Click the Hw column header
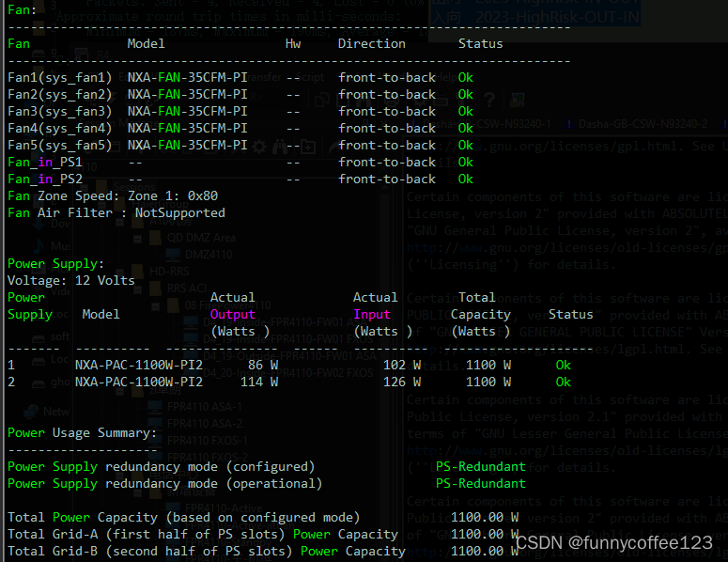 pyautogui.click(x=293, y=43)
